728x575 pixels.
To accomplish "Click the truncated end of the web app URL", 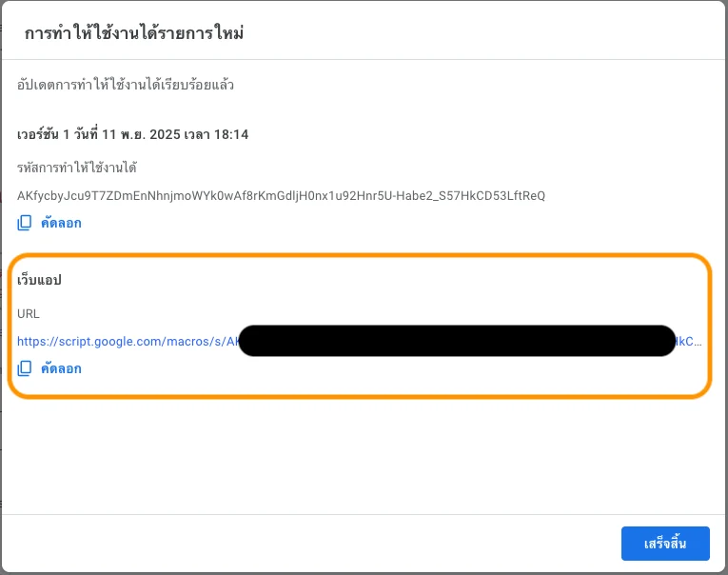I will pos(690,341).
